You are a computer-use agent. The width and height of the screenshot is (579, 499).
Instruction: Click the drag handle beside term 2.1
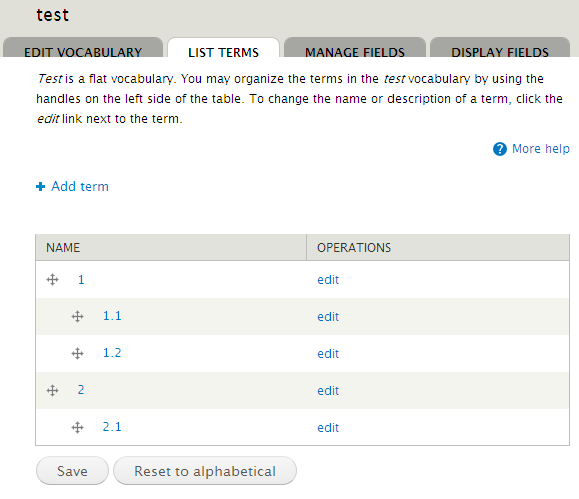click(x=77, y=427)
